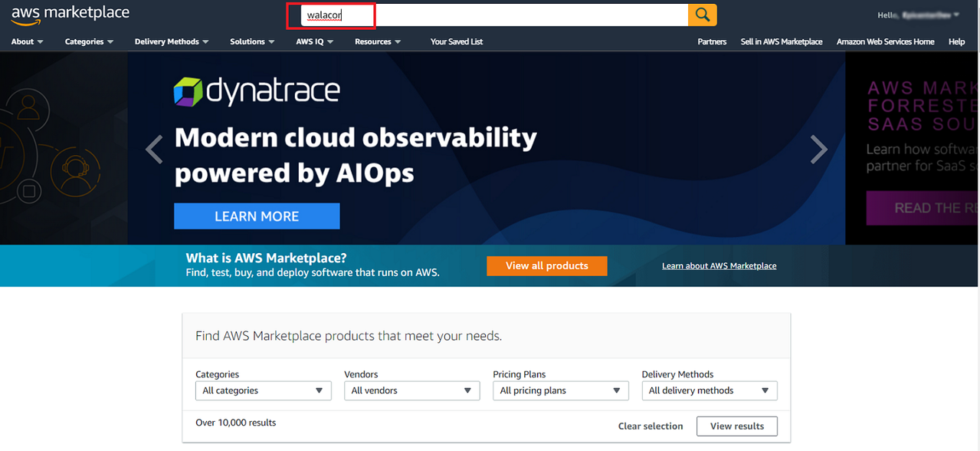This screenshot has width=980, height=451.
Task: Expand the AWS IQ menu
Action: point(315,41)
